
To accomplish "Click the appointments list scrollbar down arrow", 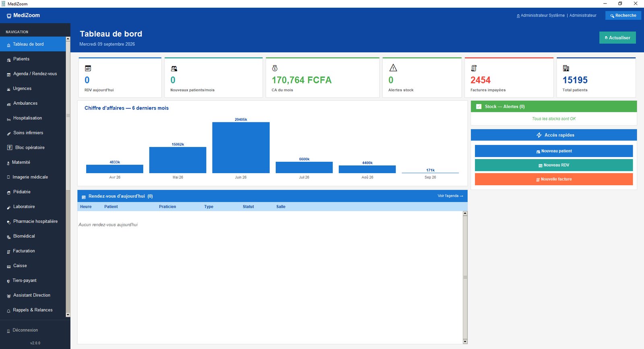I will tap(465, 341).
